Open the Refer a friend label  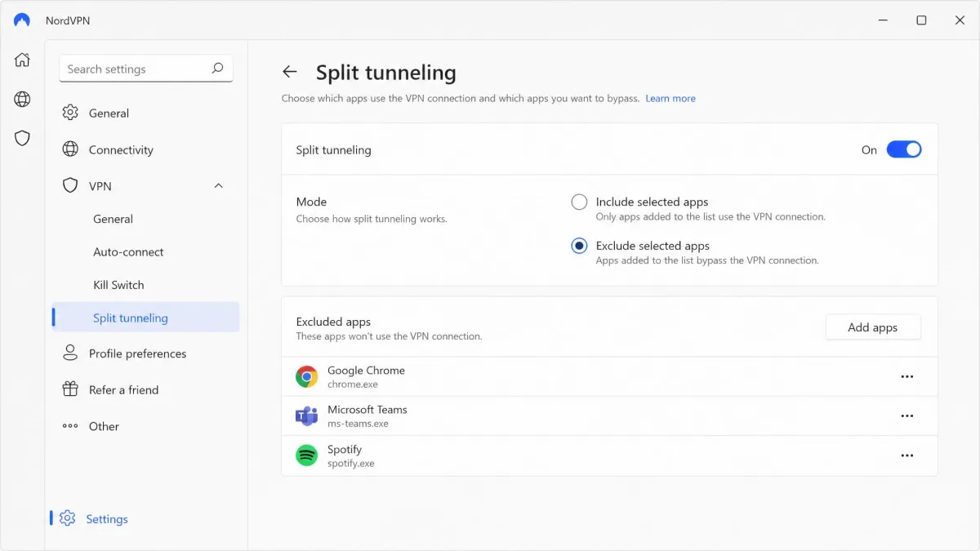click(123, 389)
